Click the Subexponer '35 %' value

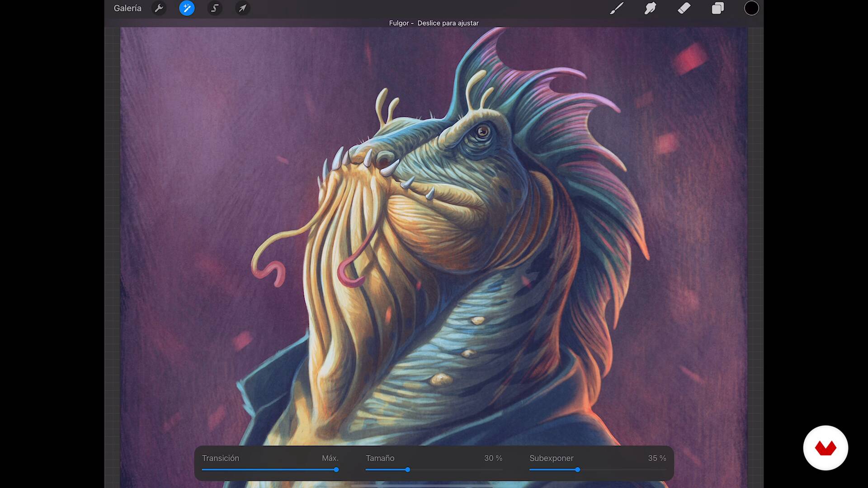[657, 458]
